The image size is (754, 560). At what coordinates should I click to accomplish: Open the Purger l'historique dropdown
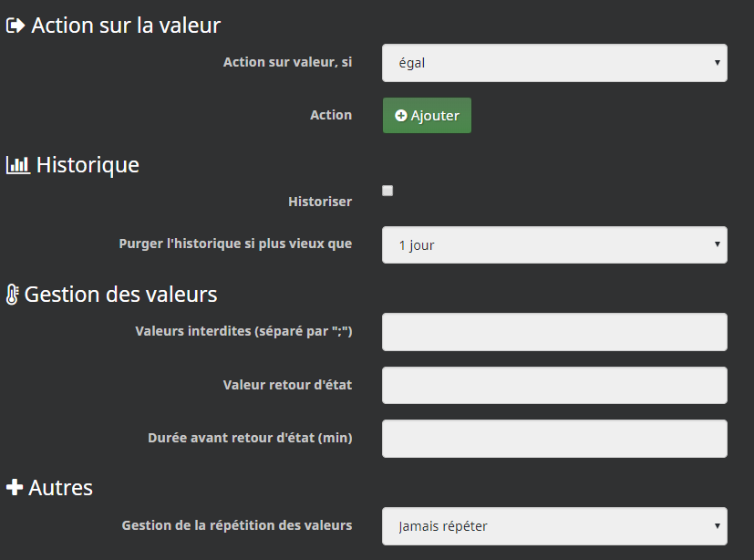(554, 244)
